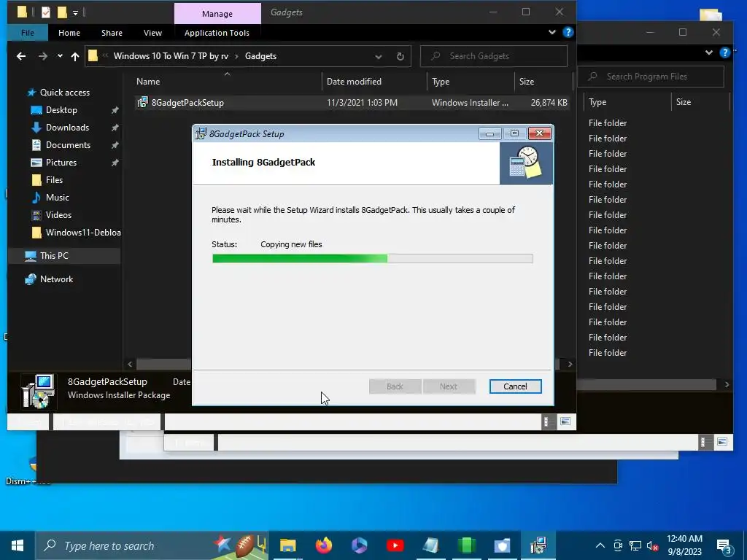Open Pictures in the sidebar
The height and width of the screenshot is (560, 747).
coord(61,163)
